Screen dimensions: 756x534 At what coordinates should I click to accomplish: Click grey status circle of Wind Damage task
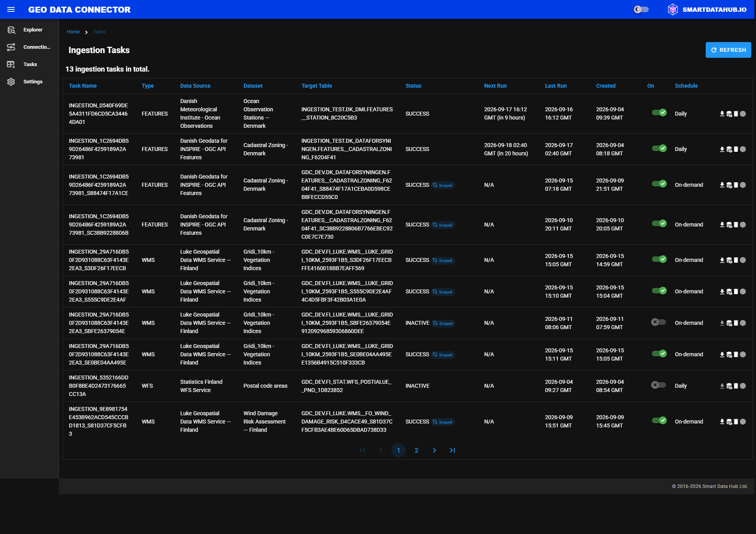743,422
